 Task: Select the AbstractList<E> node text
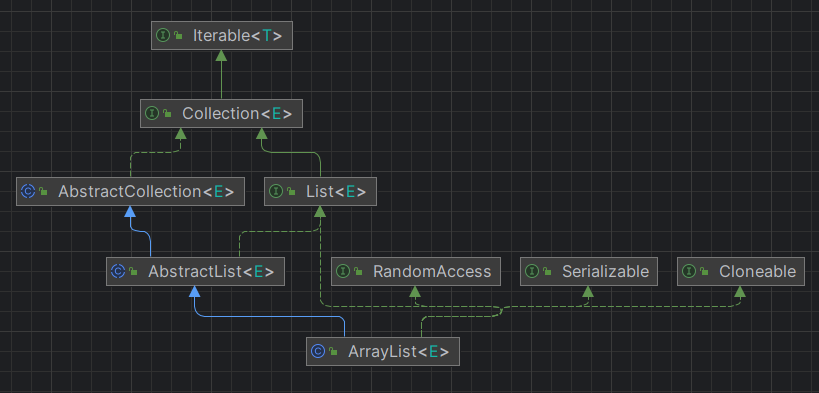point(211,272)
